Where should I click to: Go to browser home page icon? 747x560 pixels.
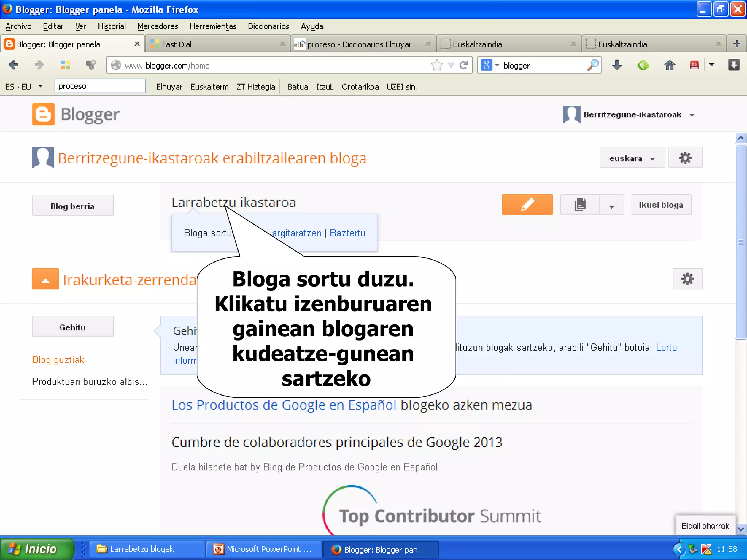[x=669, y=65]
